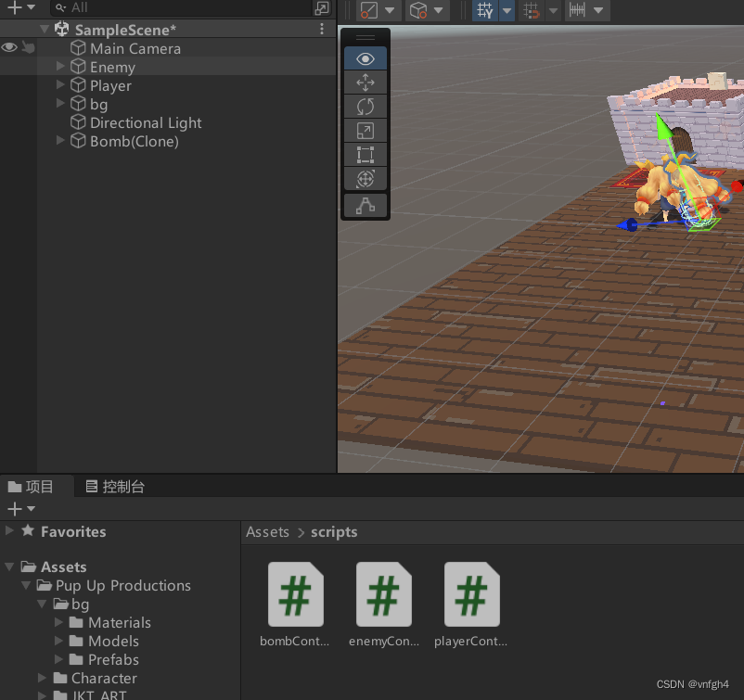
Task: Expand the Bomb(Clone) object
Action: 60,140
